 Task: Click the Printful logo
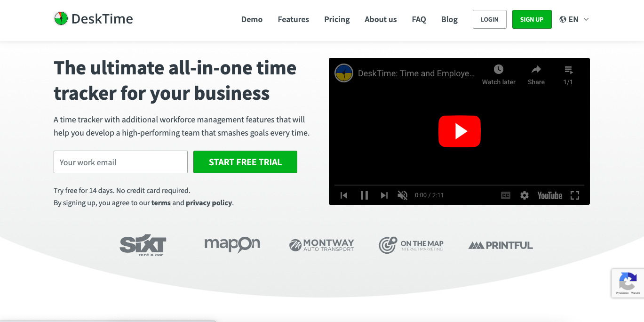click(x=501, y=245)
